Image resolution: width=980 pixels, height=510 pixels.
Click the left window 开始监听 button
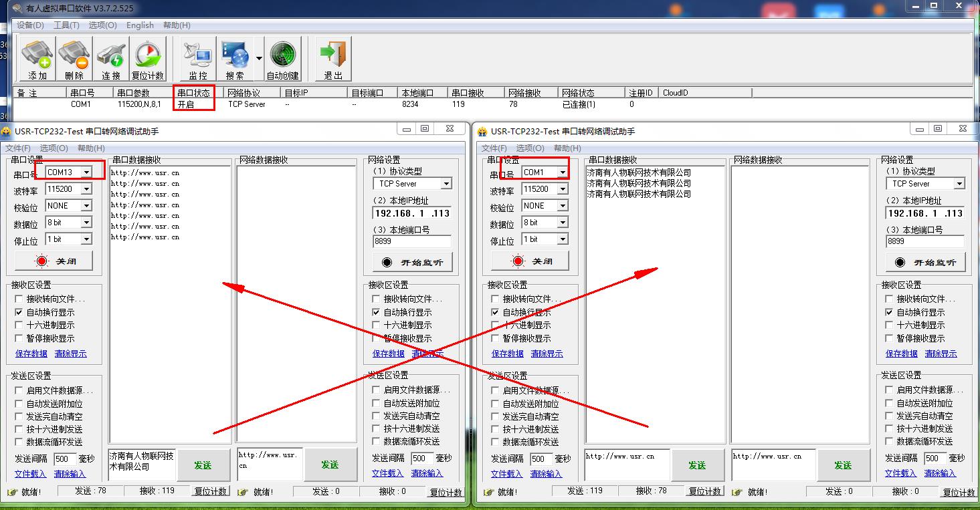(413, 263)
